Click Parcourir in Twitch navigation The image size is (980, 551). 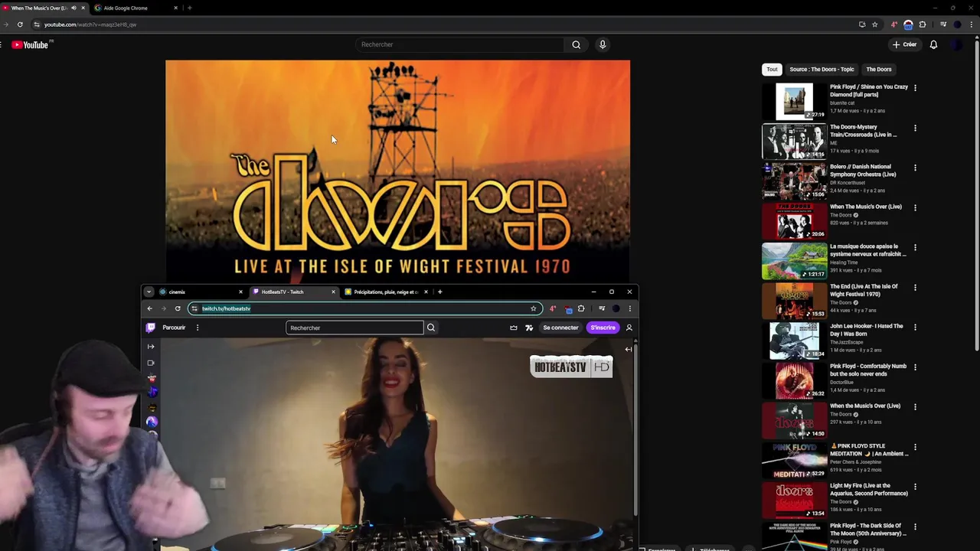click(x=174, y=328)
